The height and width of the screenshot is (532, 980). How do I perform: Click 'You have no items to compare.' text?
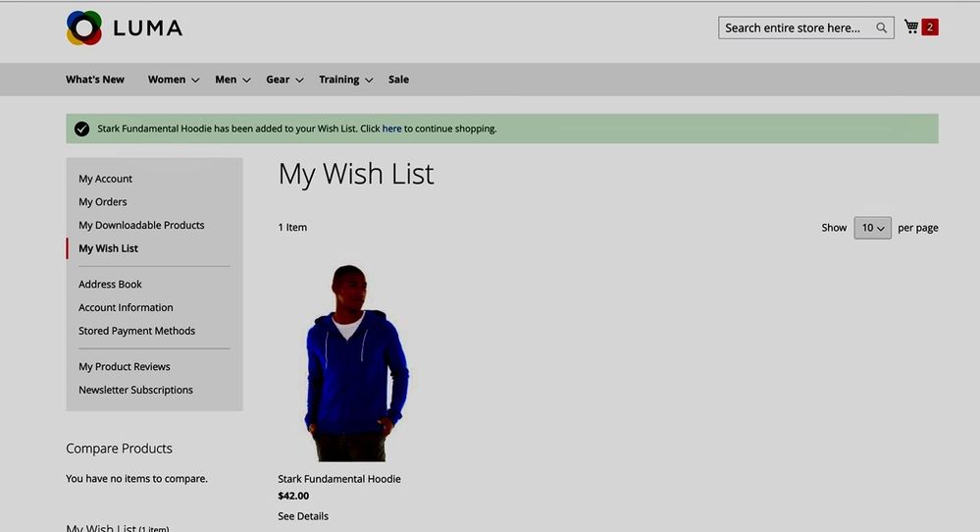(x=137, y=479)
